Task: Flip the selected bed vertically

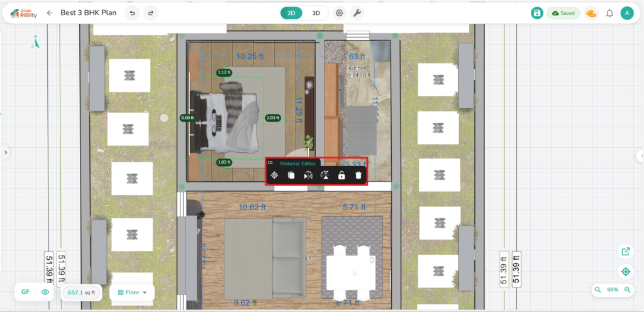Action: [x=325, y=175]
